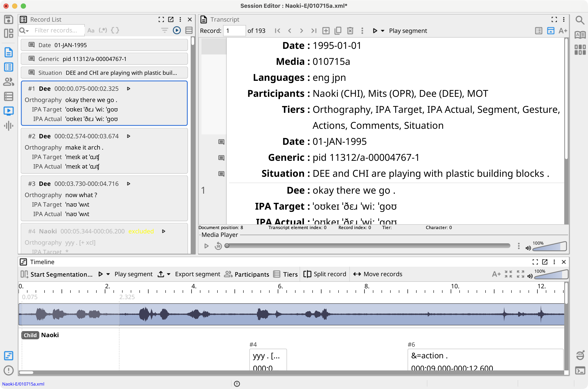Play segment for record #3 Dee
This screenshot has width=588, height=389.
(128, 184)
